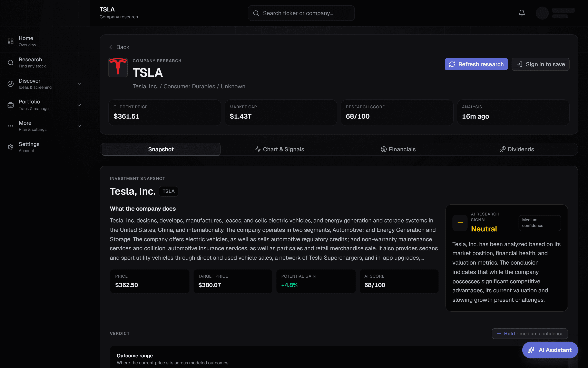Click the Current Price $361.51 card
This screenshot has width=588, height=368.
click(x=165, y=113)
